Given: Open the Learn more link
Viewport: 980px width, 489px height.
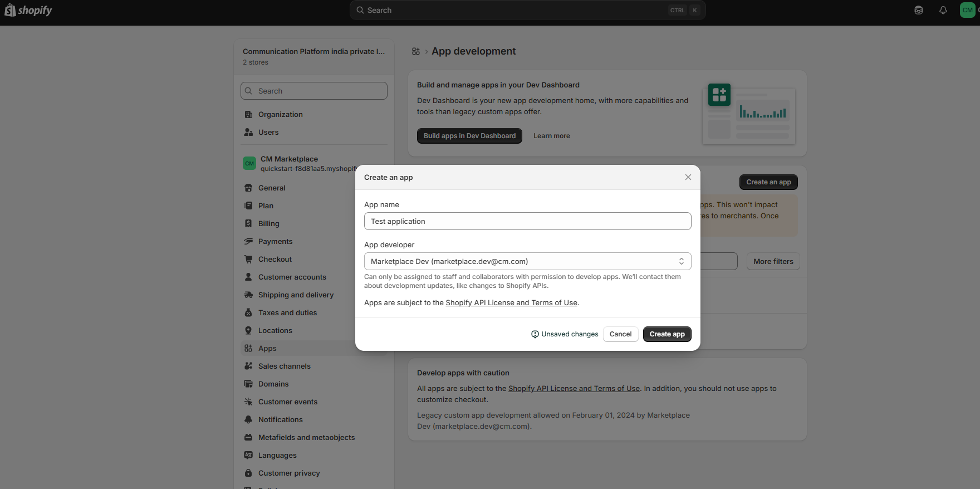Looking at the screenshot, I should tap(552, 136).
